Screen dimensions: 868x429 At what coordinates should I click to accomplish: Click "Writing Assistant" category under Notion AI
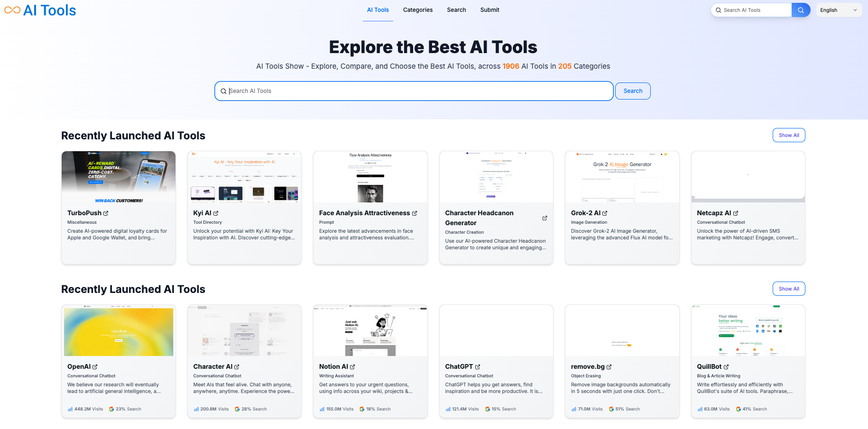[337, 376]
